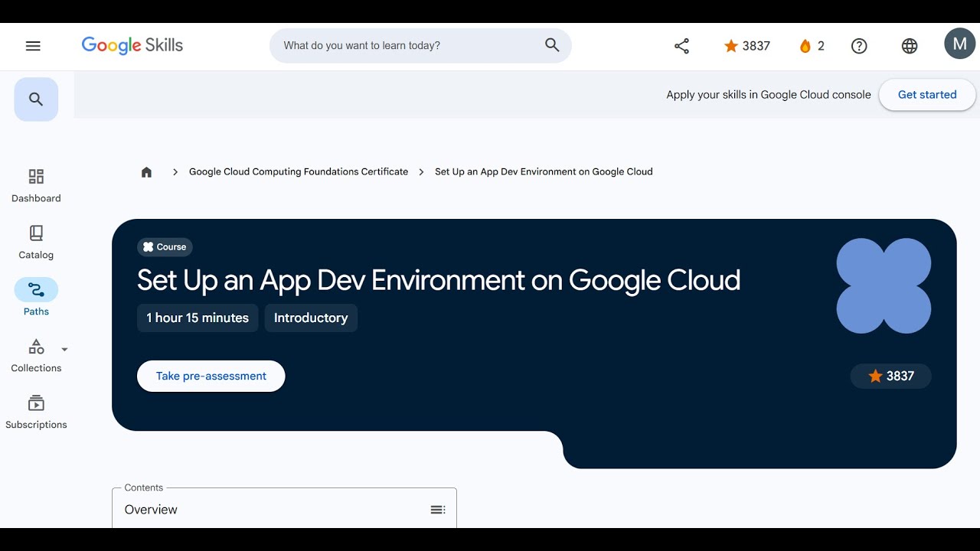Click the streak flame indicator
Image resolution: width=980 pixels, height=551 pixels.
(x=812, y=46)
